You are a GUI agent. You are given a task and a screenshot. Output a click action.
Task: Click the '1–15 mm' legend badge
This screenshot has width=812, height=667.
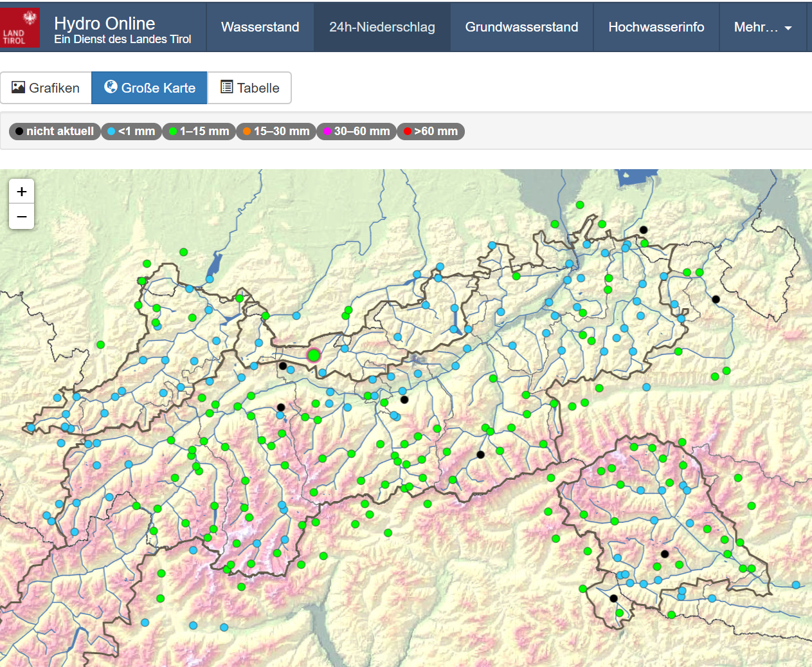(x=199, y=131)
